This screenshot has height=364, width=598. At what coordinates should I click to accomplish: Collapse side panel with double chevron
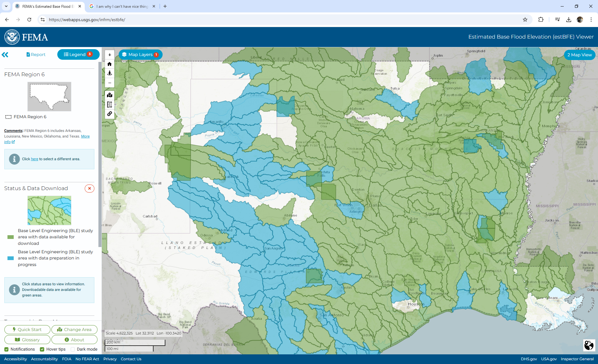click(x=5, y=55)
